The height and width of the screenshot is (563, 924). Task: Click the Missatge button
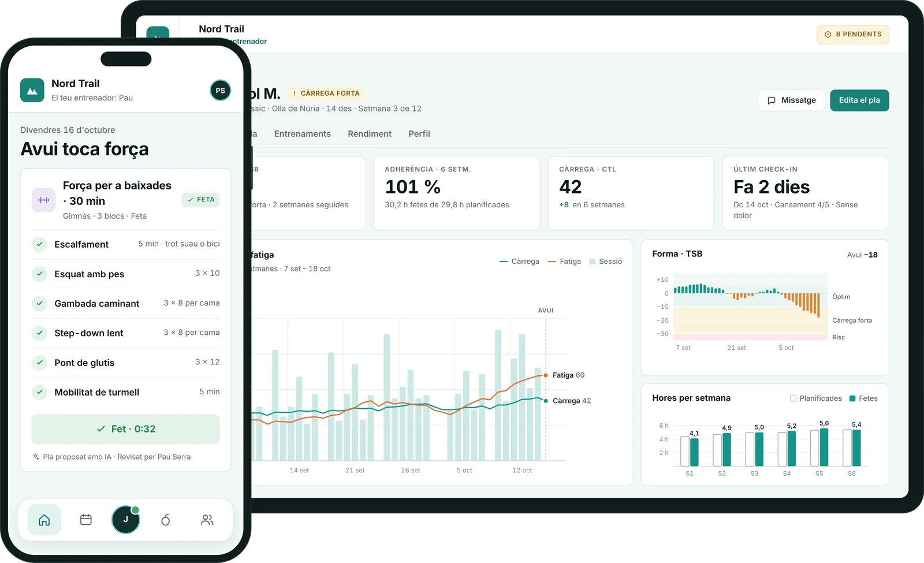click(791, 100)
